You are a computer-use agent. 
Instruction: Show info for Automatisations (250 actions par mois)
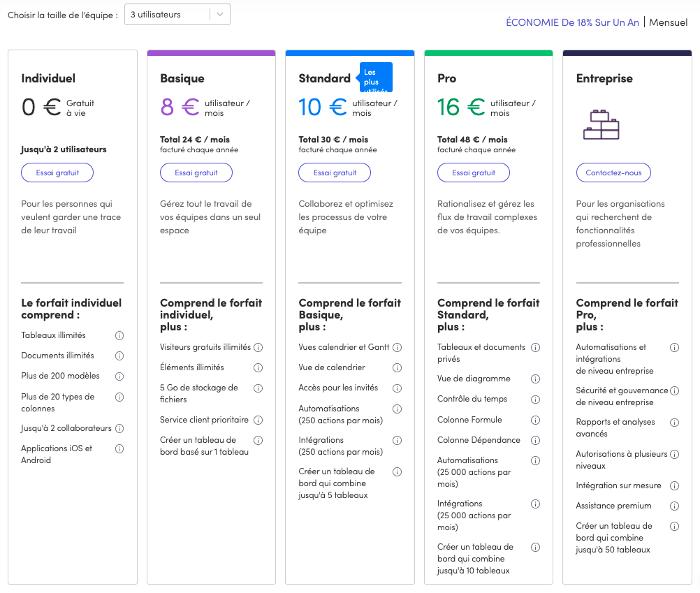pos(397,409)
